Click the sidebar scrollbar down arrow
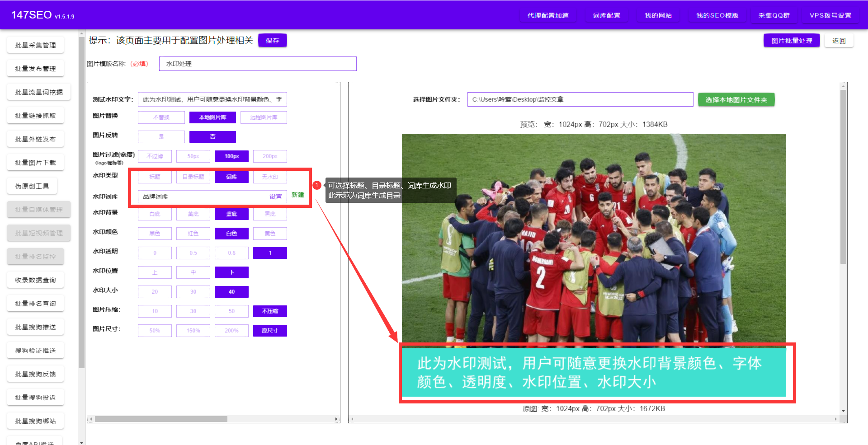The image size is (868, 445). [81, 443]
